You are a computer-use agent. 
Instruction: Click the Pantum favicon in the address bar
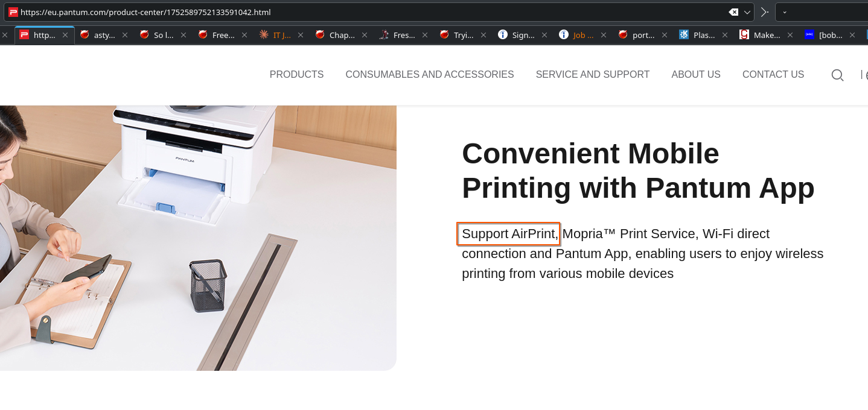click(13, 12)
